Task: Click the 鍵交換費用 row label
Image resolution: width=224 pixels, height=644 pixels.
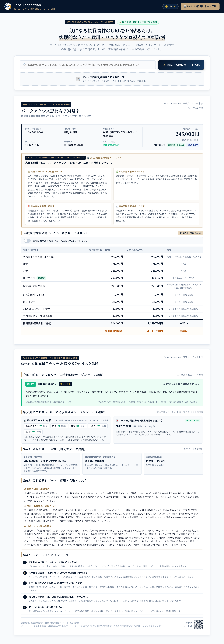Action: pyautogui.click(x=29, y=302)
